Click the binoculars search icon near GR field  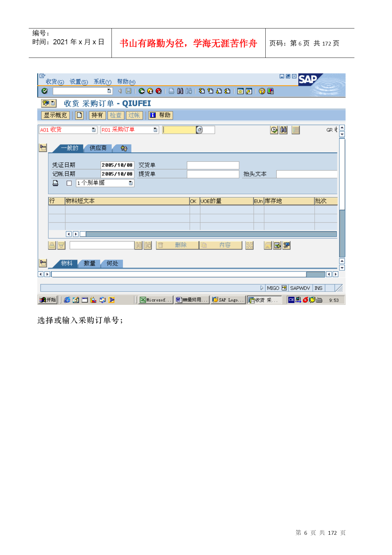tap(284, 130)
